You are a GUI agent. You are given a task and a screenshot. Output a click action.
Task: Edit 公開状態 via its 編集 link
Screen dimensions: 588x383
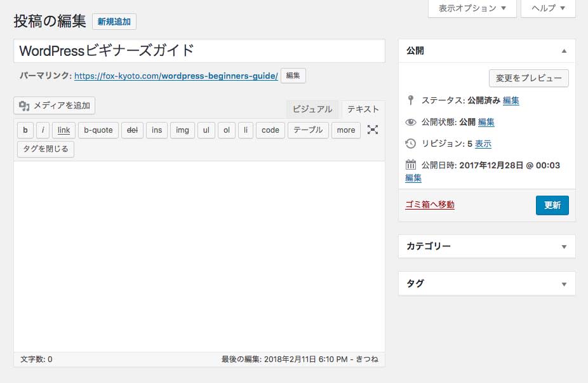[x=486, y=122]
